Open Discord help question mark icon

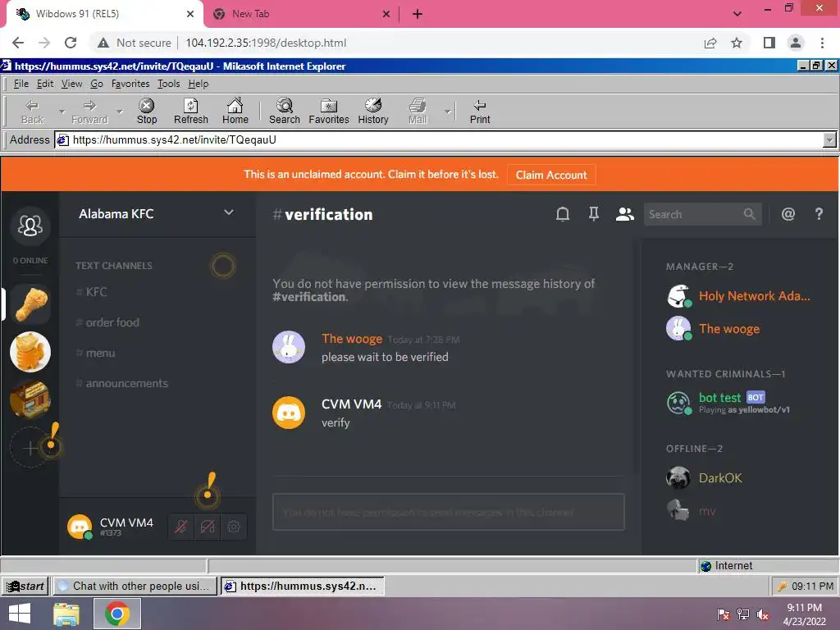coord(819,214)
